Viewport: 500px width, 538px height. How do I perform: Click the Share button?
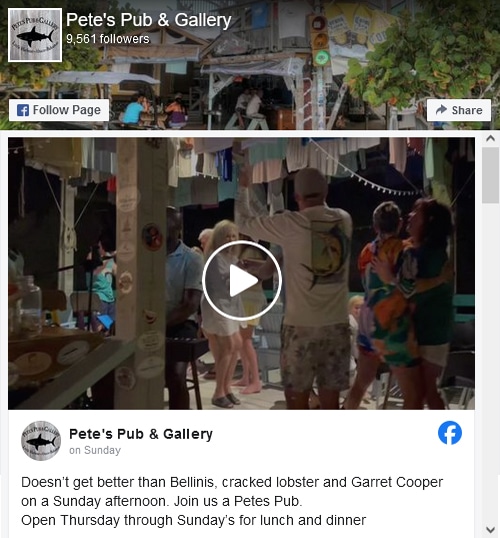[x=459, y=110]
